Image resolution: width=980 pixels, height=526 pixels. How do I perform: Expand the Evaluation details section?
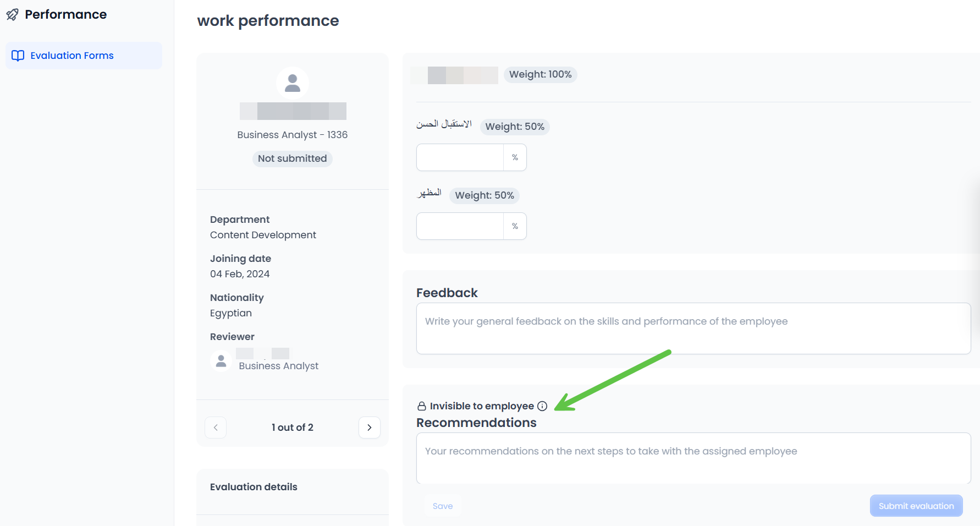point(254,486)
